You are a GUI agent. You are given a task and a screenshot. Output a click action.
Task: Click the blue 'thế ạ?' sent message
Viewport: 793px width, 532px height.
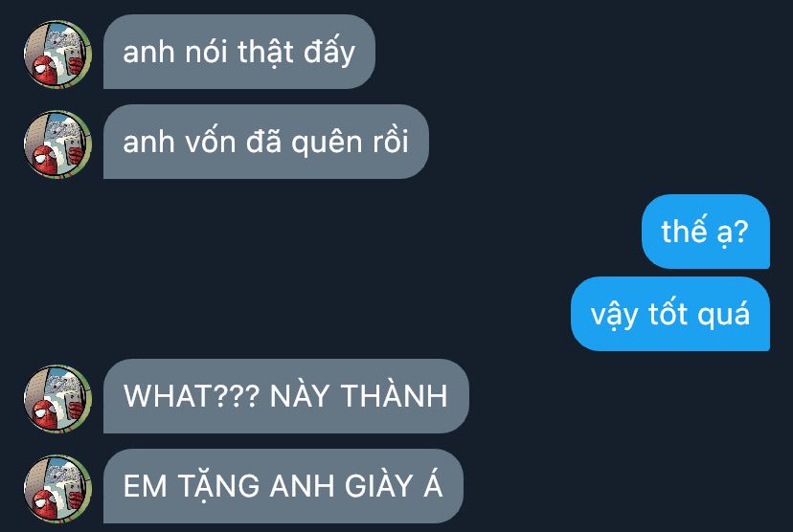pyautogui.click(x=706, y=232)
